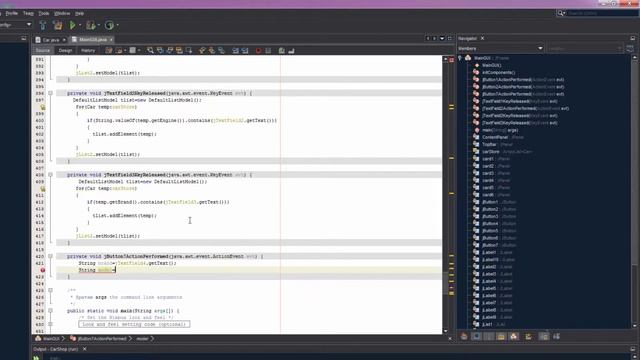Open the Help menu
The height and width of the screenshot is (360, 640).
pyautogui.click(x=79, y=13)
